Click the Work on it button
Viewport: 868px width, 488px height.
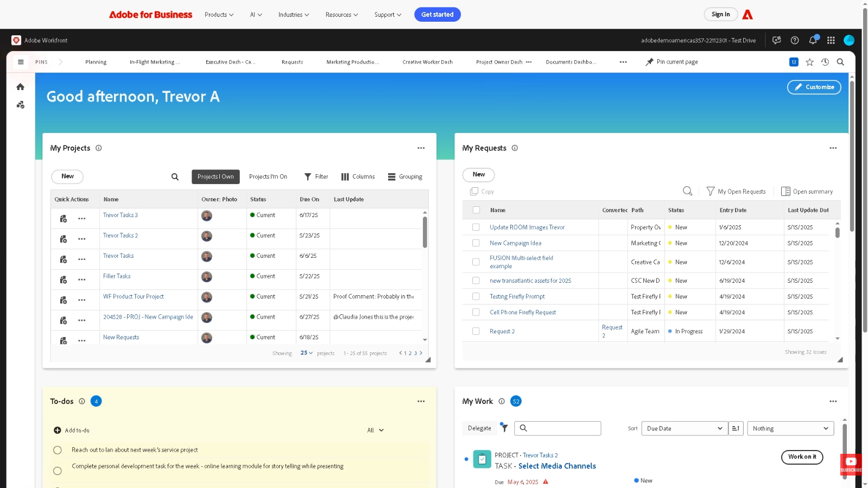(802, 457)
